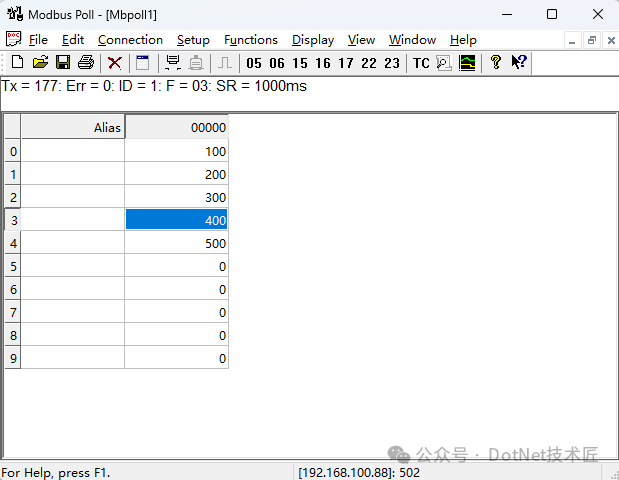Print using the printer icon
Image resolution: width=619 pixels, height=480 pixels.
[86, 62]
